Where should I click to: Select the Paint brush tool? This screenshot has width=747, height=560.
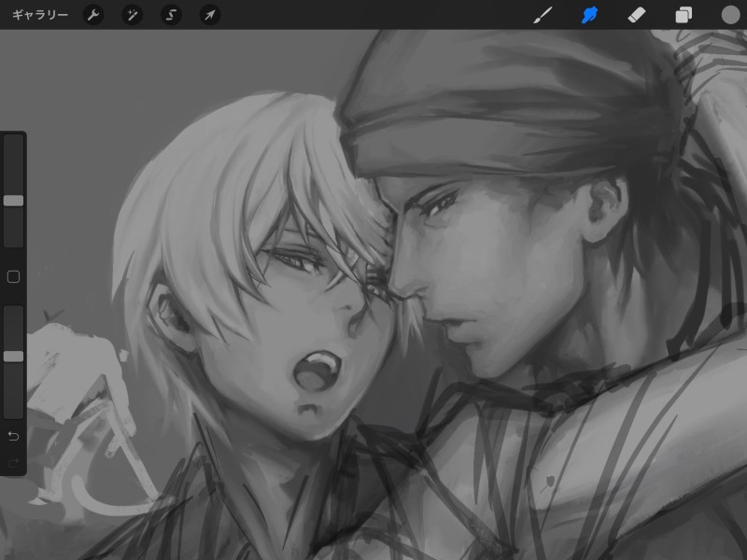click(543, 15)
